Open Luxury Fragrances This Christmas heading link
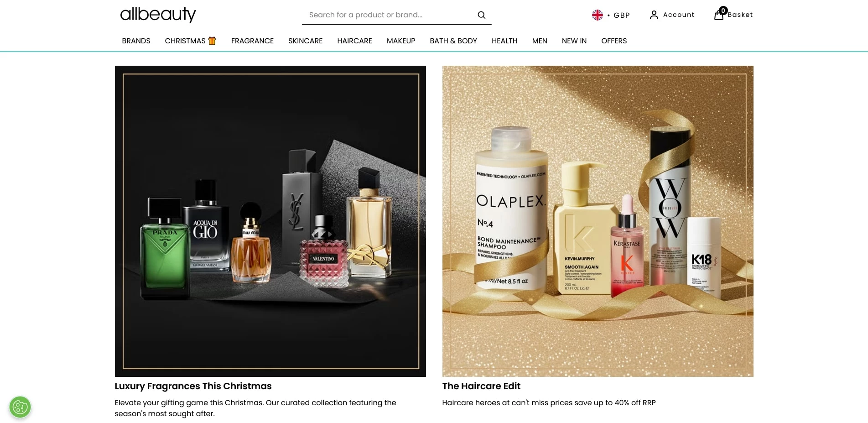868x423 pixels. tap(193, 386)
